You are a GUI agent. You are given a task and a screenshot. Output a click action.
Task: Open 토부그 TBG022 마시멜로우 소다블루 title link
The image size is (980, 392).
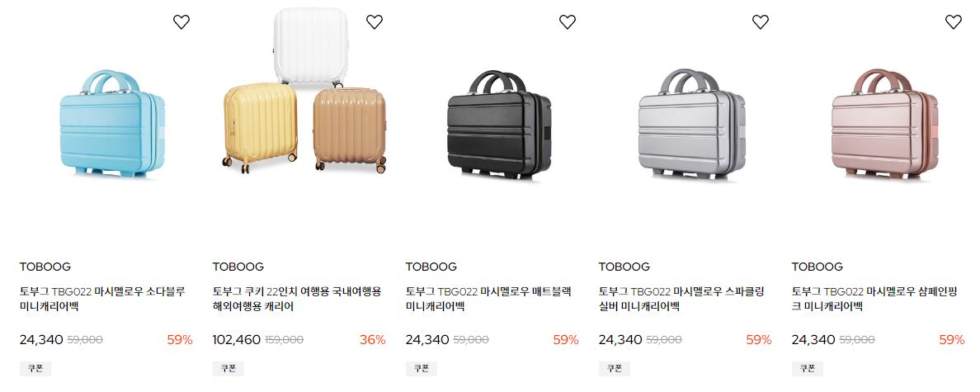[x=102, y=299]
